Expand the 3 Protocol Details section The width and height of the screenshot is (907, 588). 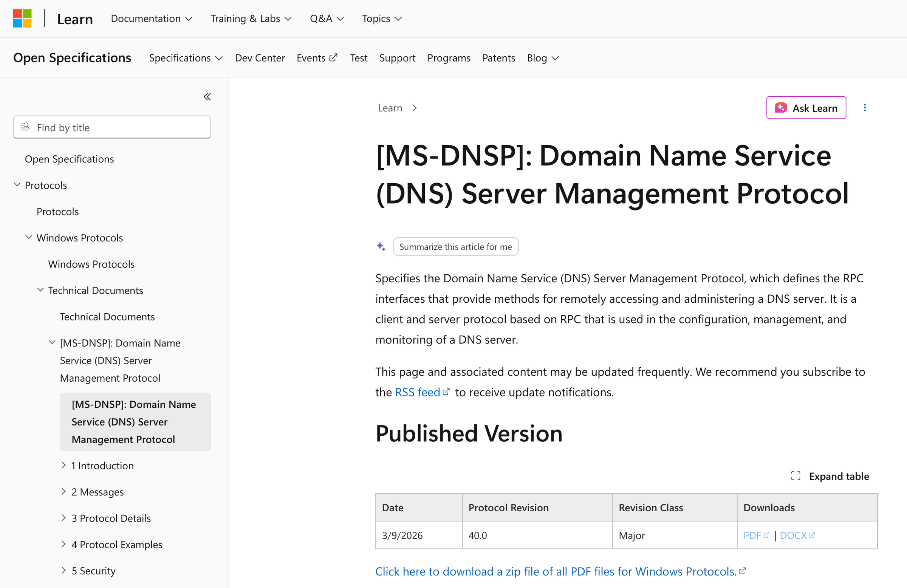pyautogui.click(x=63, y=518)
